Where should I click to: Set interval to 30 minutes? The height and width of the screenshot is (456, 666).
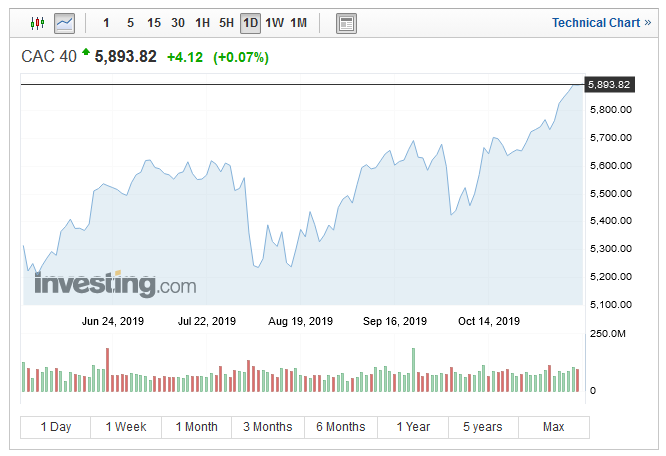[178, 23]
